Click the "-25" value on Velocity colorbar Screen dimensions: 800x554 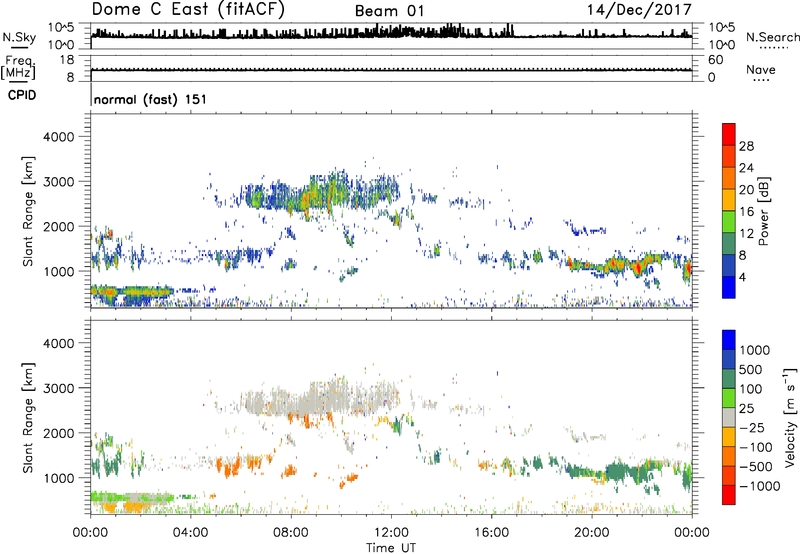point(753,428)
